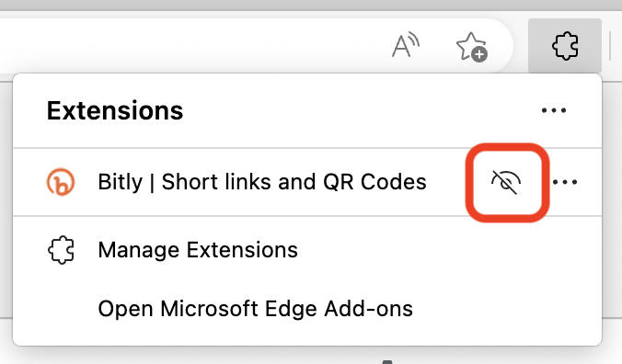The height and width of the screenshot is (364, 622).
Task: Open more options beside Extensions heading
Action: 554,110
